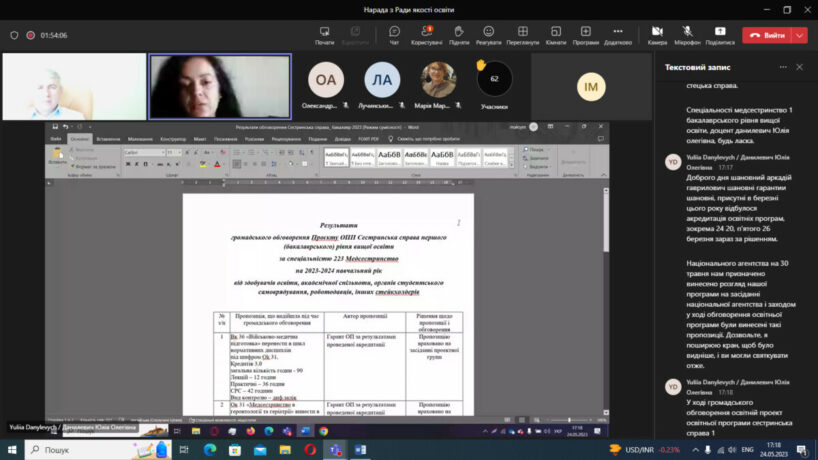The width and height of the screenshot is (818, 460).
Task: Open More actions (Додатково) menu
Action: [x=617, y=35]
